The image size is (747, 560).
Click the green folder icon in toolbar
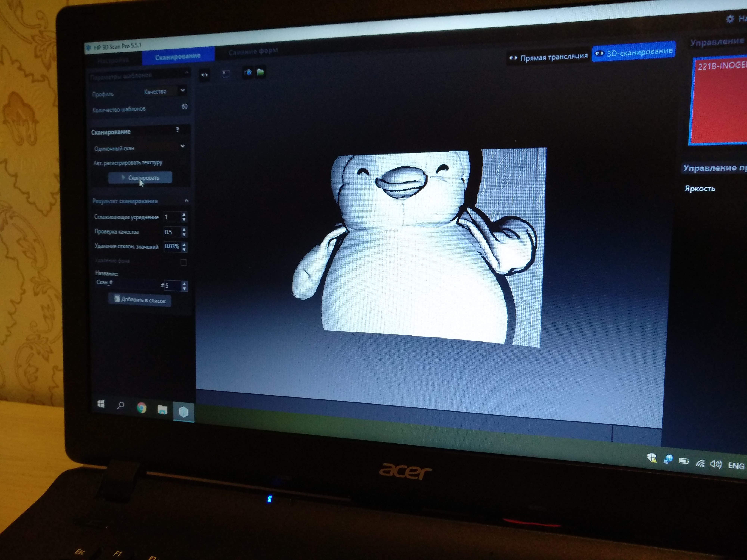pos(260,72)
